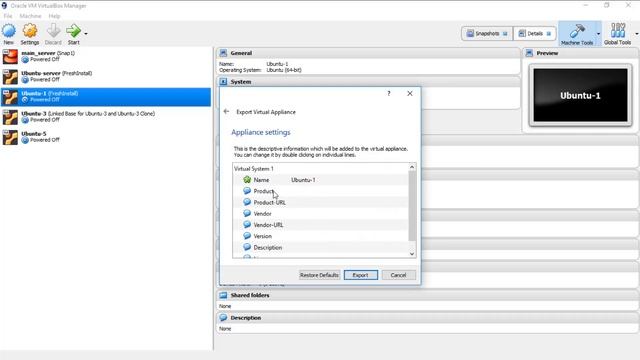Click the System section header
This screenshot has width=640, height=360.
(x=367, y=82)
